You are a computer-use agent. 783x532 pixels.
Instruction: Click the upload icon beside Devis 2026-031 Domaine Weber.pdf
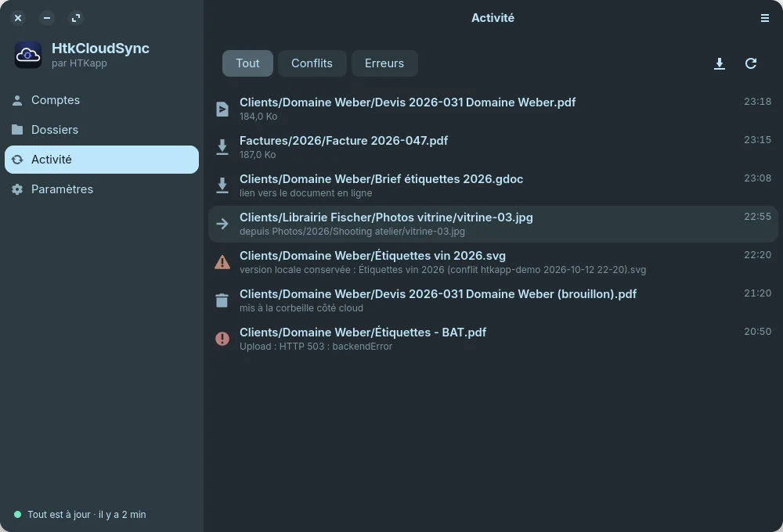[x=222, y=109]
